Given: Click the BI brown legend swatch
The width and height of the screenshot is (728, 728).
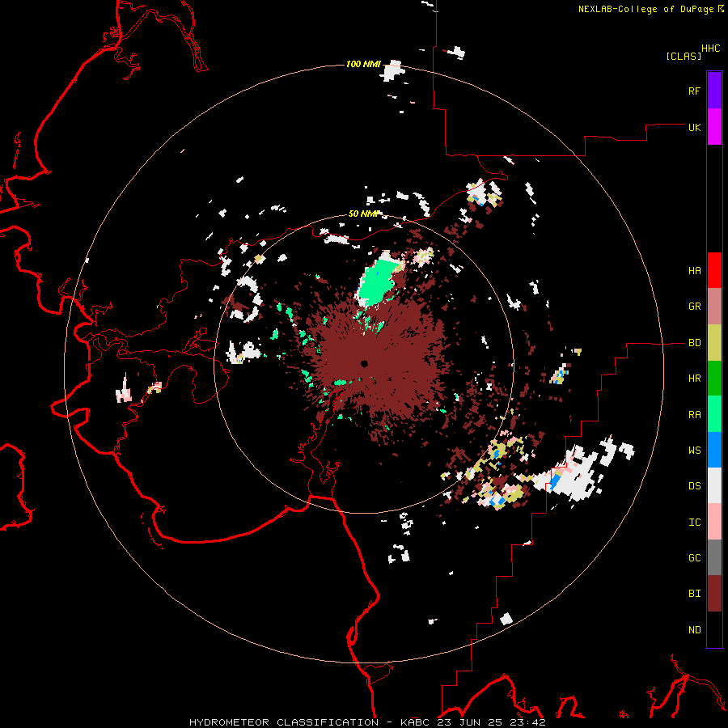Looking at the screenshot, I should point(714,594).
